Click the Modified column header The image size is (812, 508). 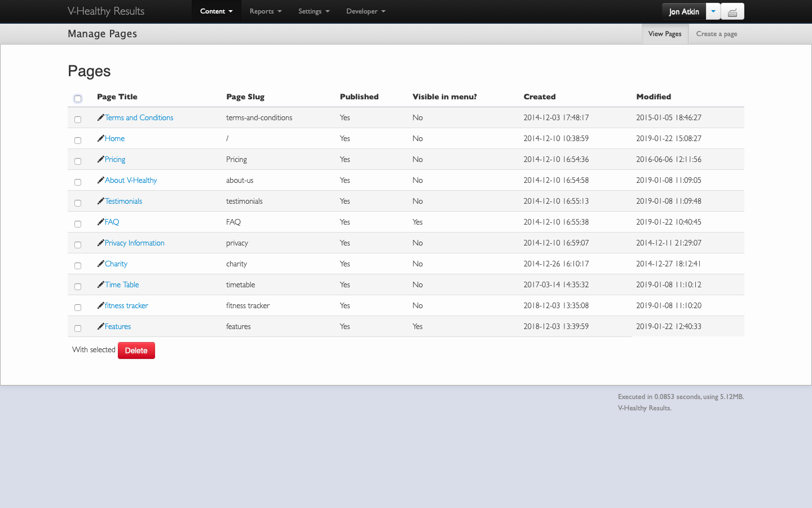coord(654,97)
